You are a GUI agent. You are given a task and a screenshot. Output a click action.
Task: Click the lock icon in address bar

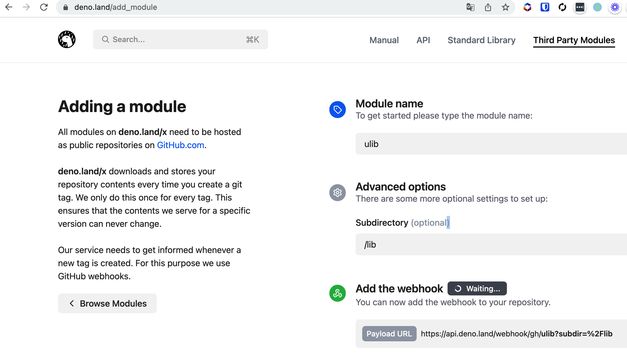(x=66, y=7)
